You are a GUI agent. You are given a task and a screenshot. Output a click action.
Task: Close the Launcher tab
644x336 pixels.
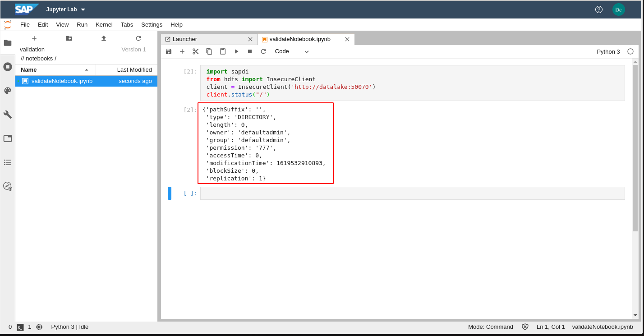coord(250,39)
